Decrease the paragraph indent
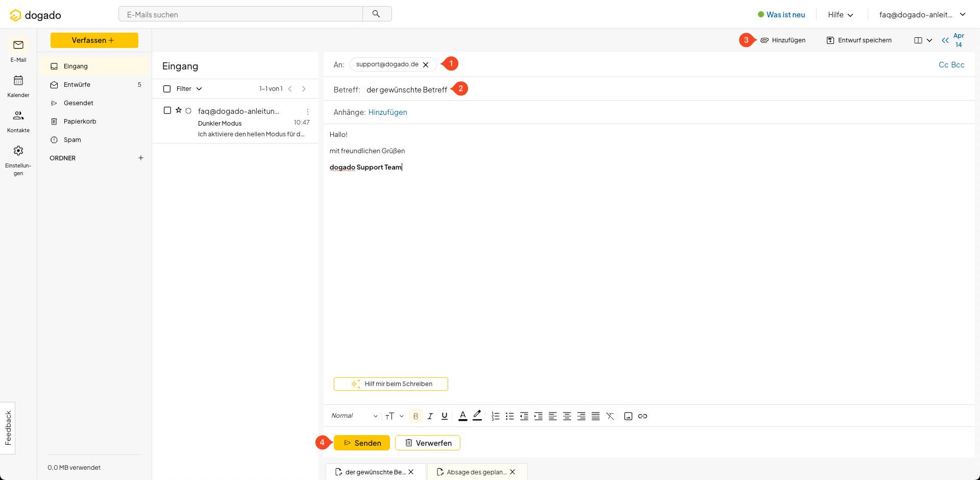 point(524,416)
